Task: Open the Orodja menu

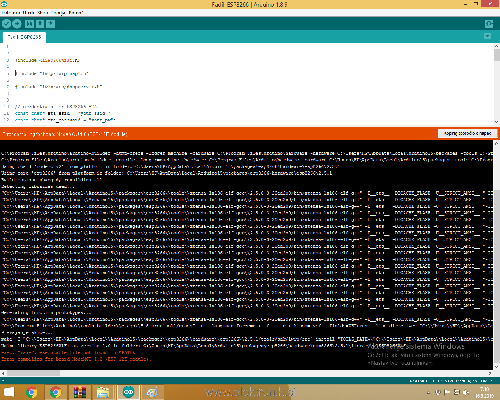Action: 58,13
